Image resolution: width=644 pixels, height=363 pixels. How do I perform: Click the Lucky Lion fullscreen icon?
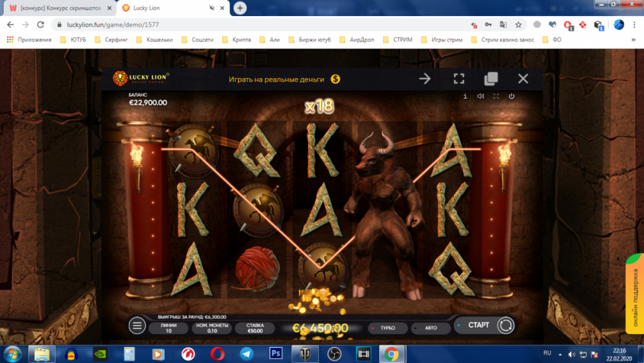pos(459,79)
